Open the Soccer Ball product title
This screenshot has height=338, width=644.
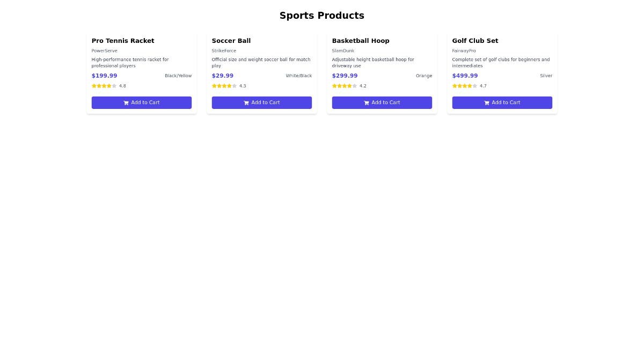click(x=231, y=41)
